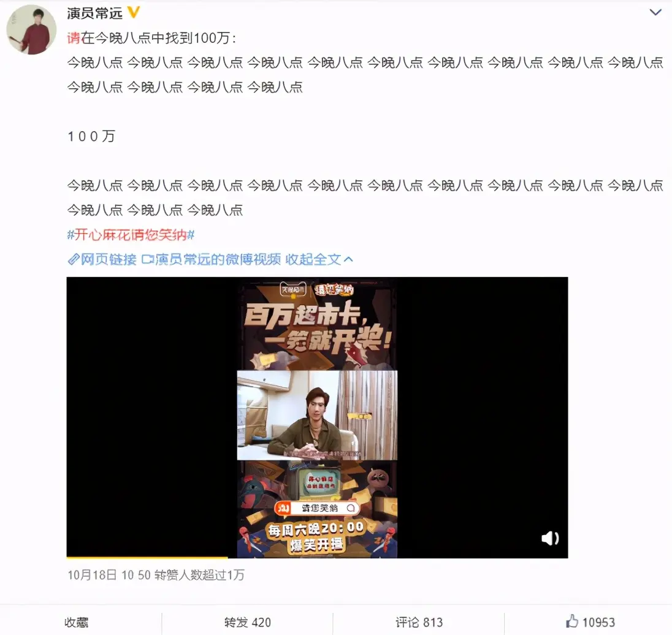Mute the video with the speaker icon
This screenshot has width=672, height=635.
coord(550,538)
